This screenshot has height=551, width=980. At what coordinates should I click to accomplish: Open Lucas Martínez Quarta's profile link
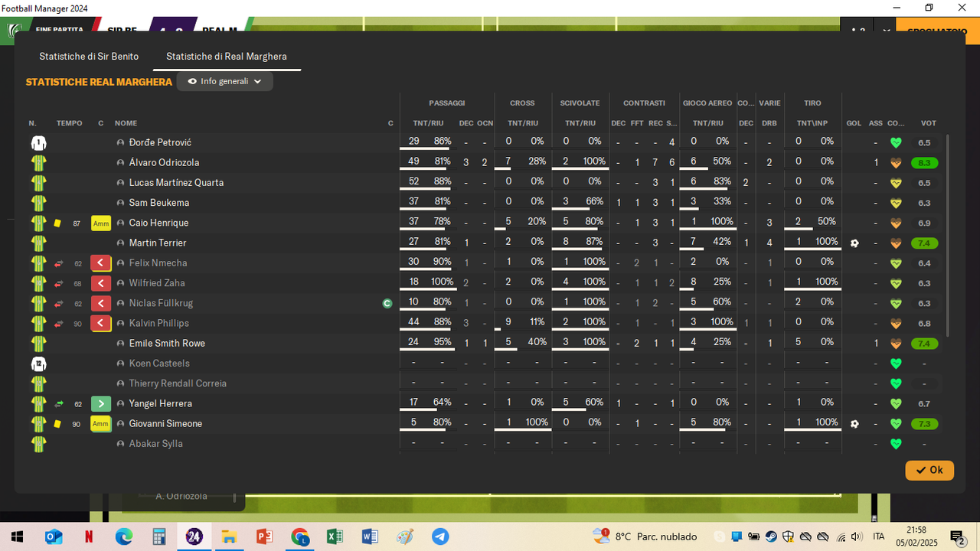click(x=176, y=183)
